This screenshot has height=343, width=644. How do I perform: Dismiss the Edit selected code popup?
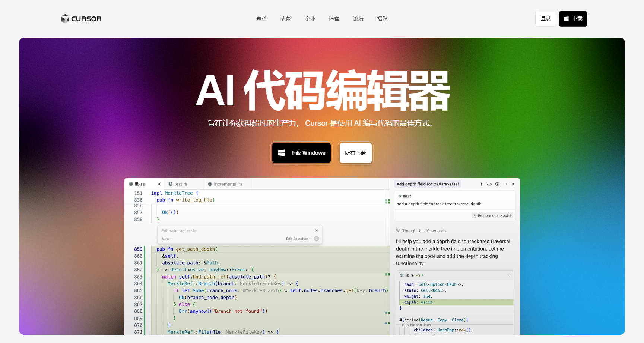point(317,231)
